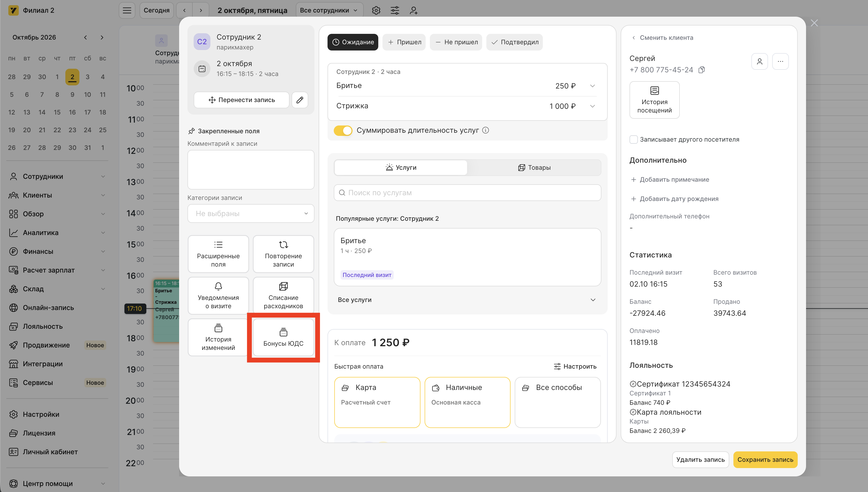Open the filter sliders icon in toolbar
Viewport: 868px width, 492px height.
[x=395, y=10]
